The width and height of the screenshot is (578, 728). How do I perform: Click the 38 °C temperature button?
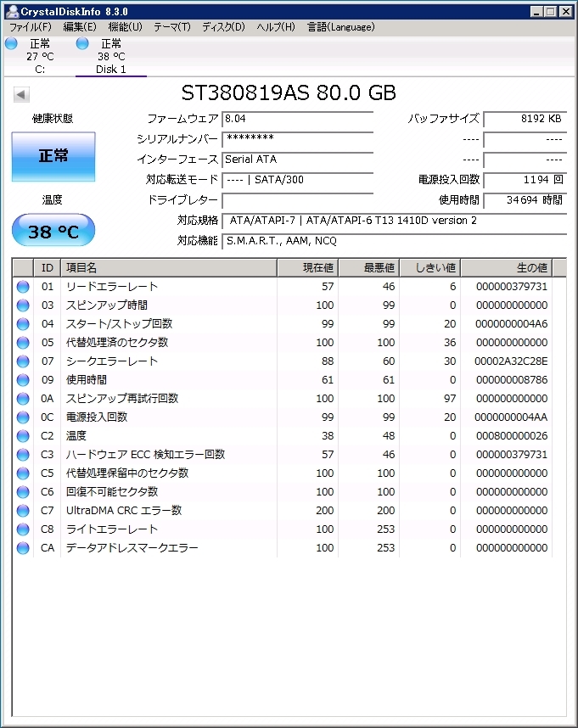click(x=53, y=230)
